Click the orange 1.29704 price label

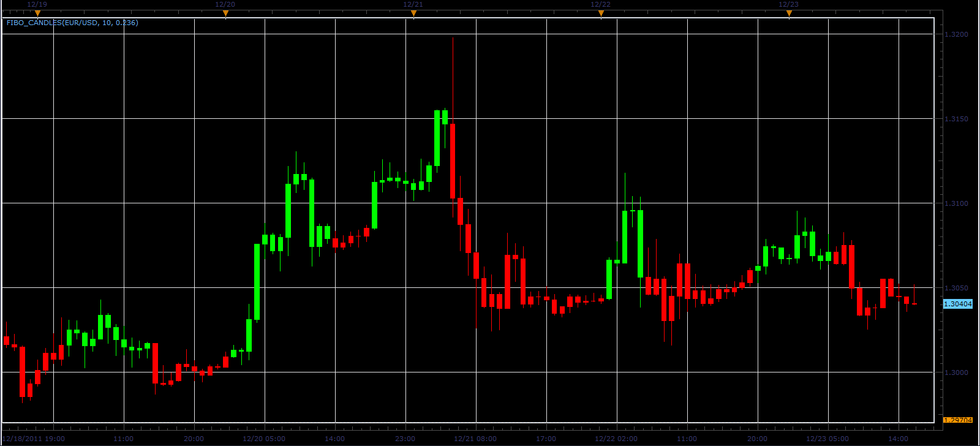[x=957, y=420]
